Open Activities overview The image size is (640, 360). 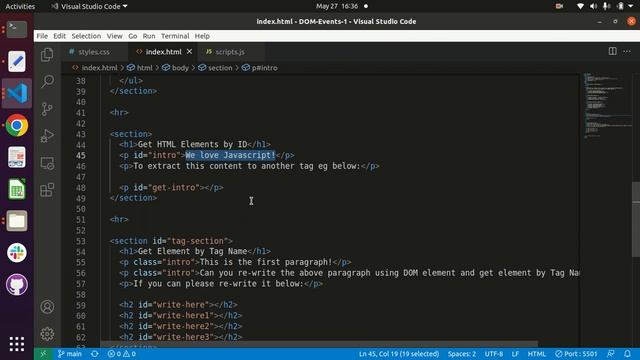click(x=20, y=6)
